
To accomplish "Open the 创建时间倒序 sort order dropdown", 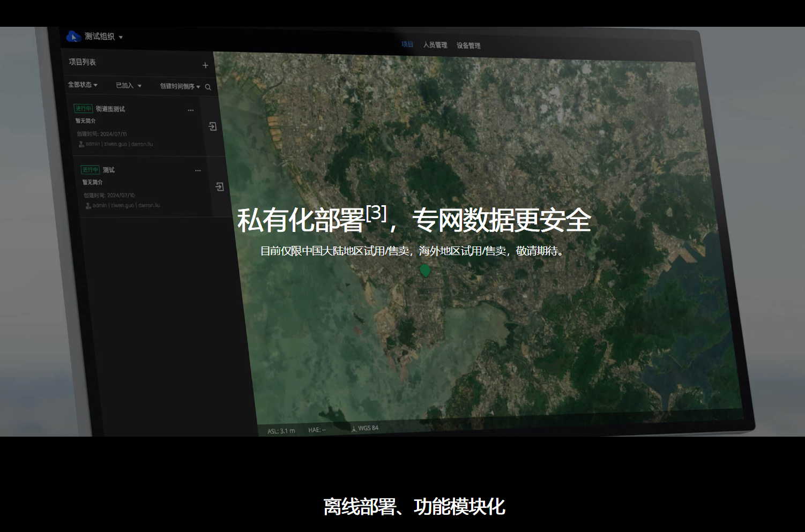I will 179,86.
